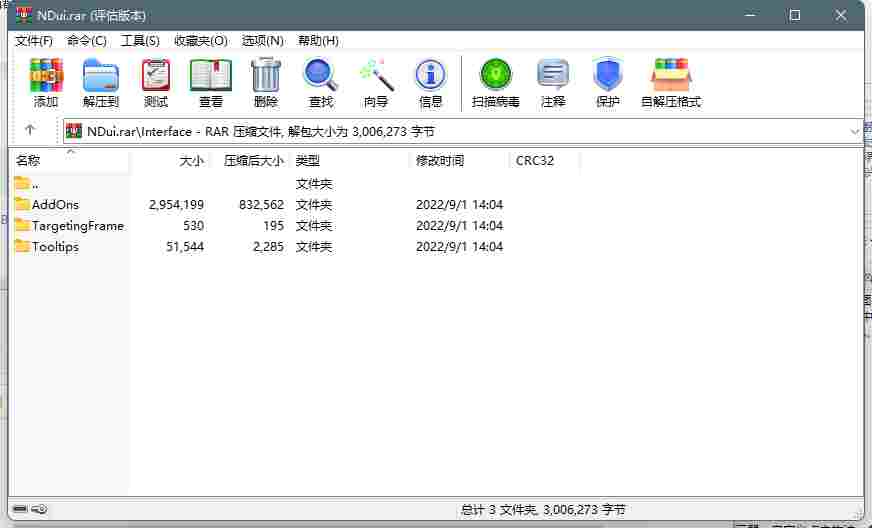Select the TargetingFrame folder name
The height and width of the screenshot is (528, 872).
(78, 225)
